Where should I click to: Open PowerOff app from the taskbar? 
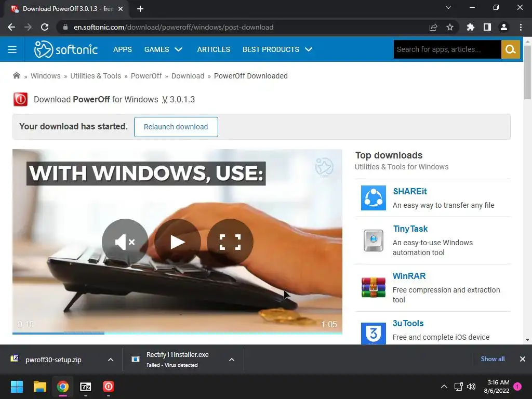108,387
